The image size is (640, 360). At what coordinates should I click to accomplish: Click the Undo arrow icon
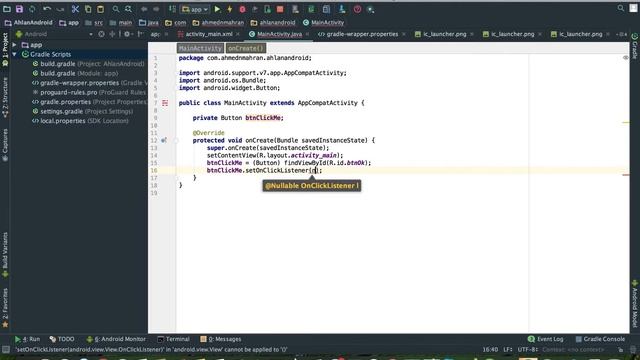click(x=47, y=9)
